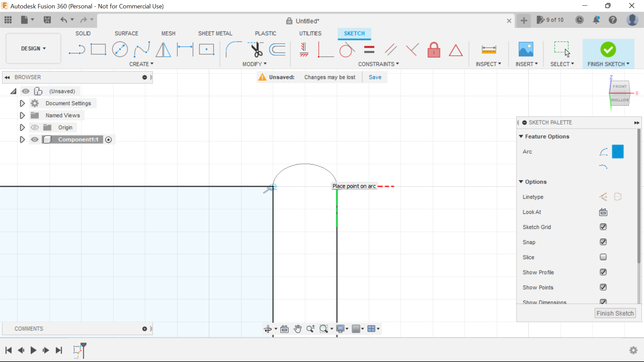Choose highlighted Arc type option
644x362 pixels.
click(618, 152)
